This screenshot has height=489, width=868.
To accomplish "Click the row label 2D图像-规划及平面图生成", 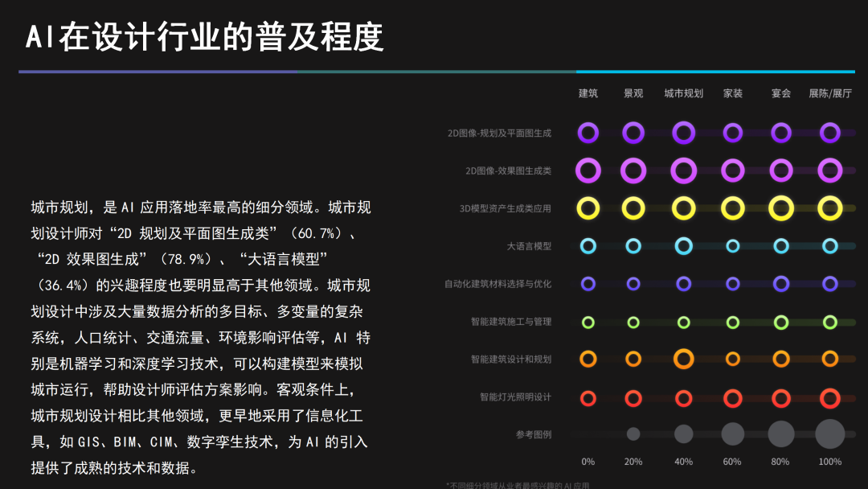I will (499, 133).
